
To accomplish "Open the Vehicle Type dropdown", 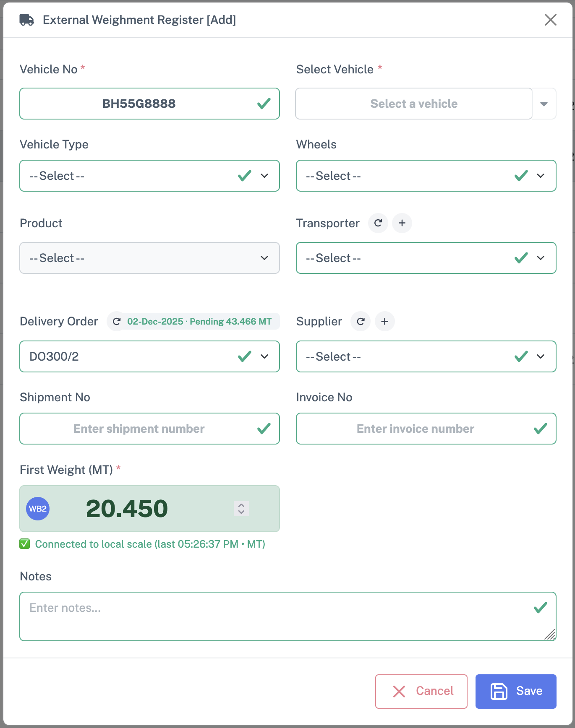I will (149, 176).
